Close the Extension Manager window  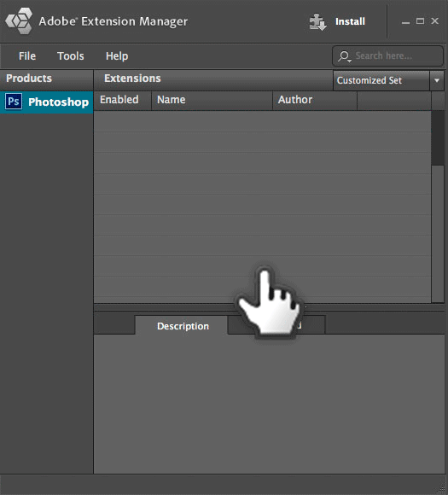coord(434,20)
